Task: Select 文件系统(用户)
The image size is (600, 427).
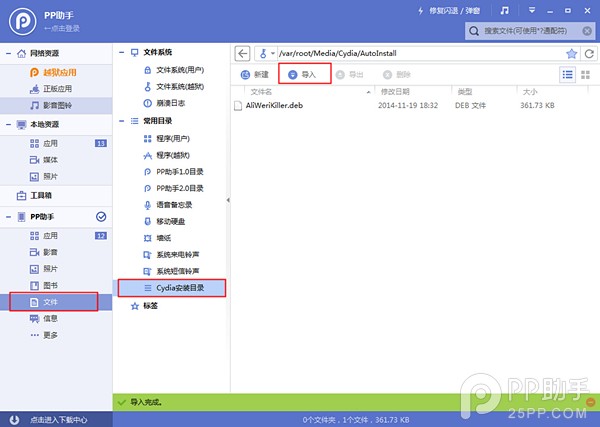Action: pyautogui.click(x=174, y=70)
